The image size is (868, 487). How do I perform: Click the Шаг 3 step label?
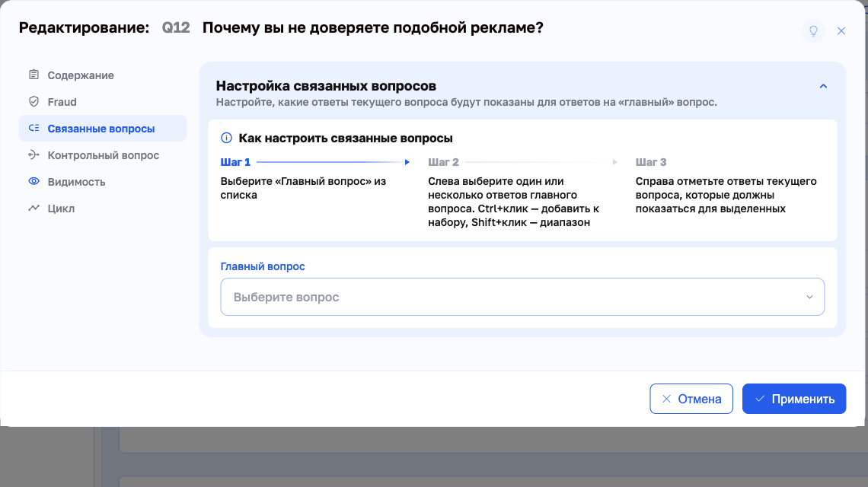[651, 162]
